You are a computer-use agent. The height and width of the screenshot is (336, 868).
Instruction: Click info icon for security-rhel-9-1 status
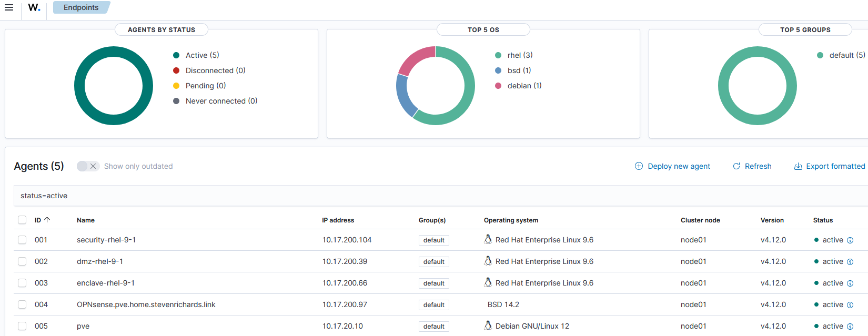850,240
